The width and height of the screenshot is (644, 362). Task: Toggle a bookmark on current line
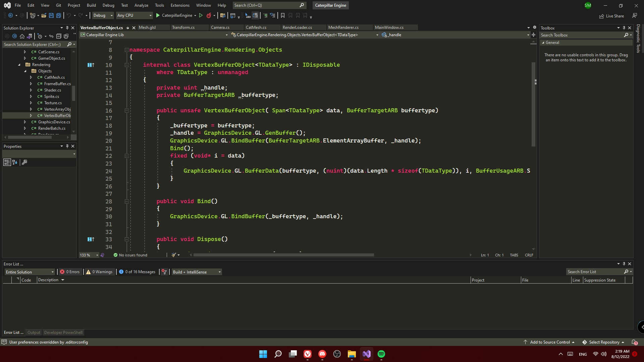point(283,15)
